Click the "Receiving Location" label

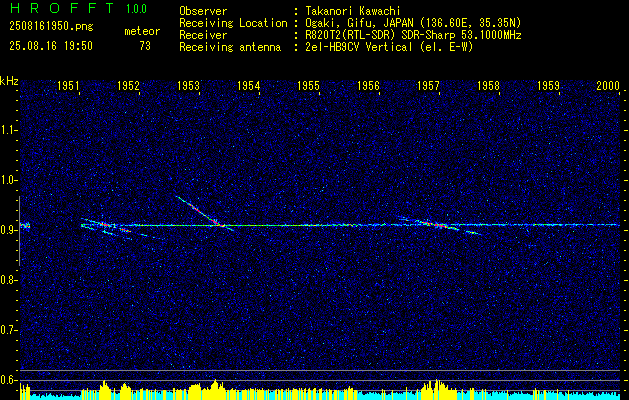[233, 23]
